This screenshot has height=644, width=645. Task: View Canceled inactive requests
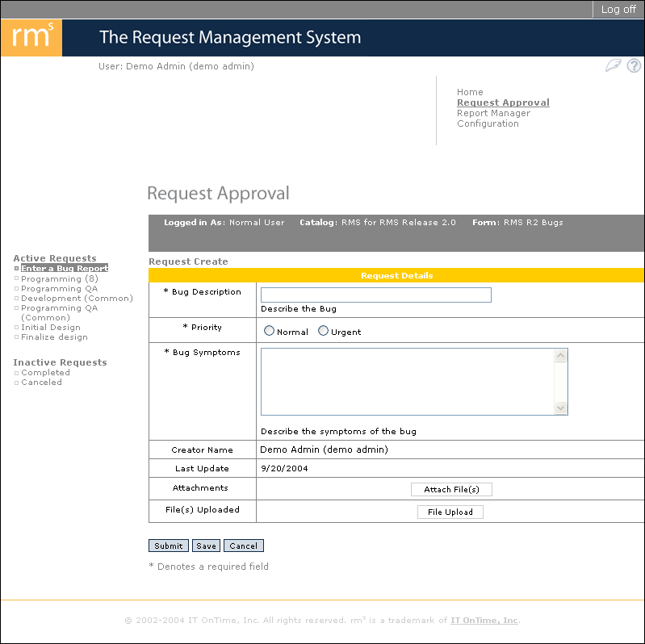(x=41, y=383)
